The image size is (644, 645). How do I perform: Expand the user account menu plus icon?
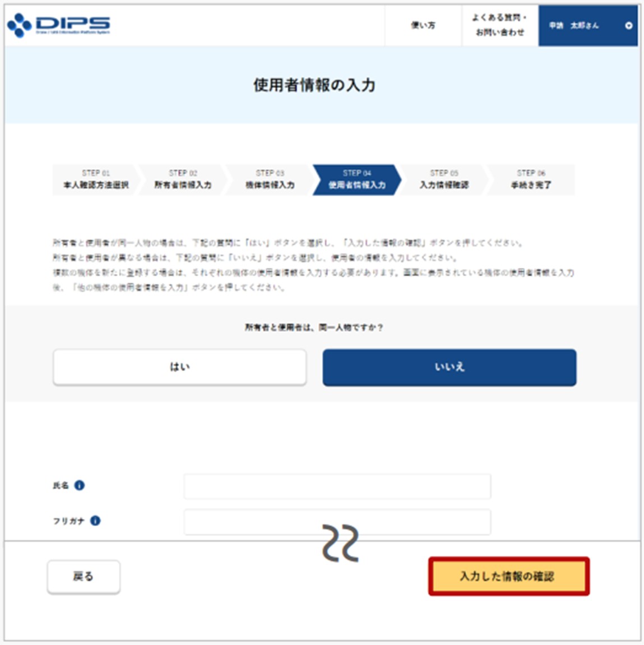click(628, 26)
